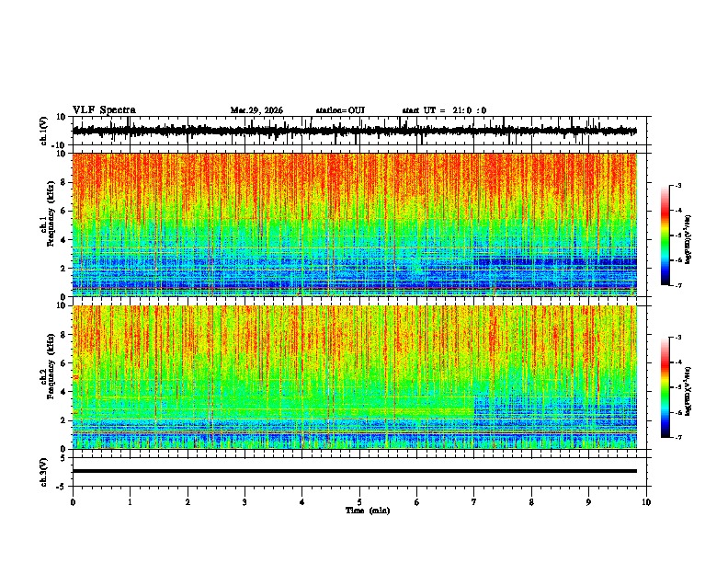728x563 pixels.
Task: Click the Time axis tick label "8"
Action: point(531,502)
